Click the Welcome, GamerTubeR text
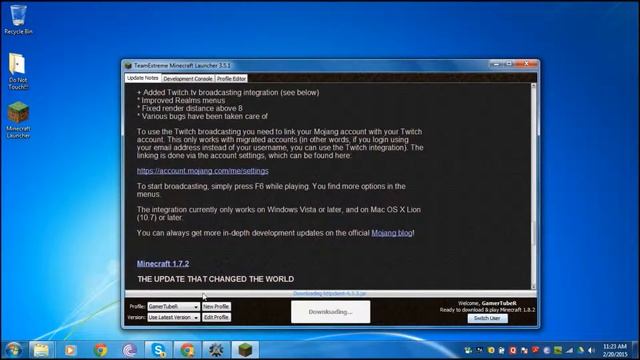The height and width of the screenshot is (360, 640). (487, 303)
